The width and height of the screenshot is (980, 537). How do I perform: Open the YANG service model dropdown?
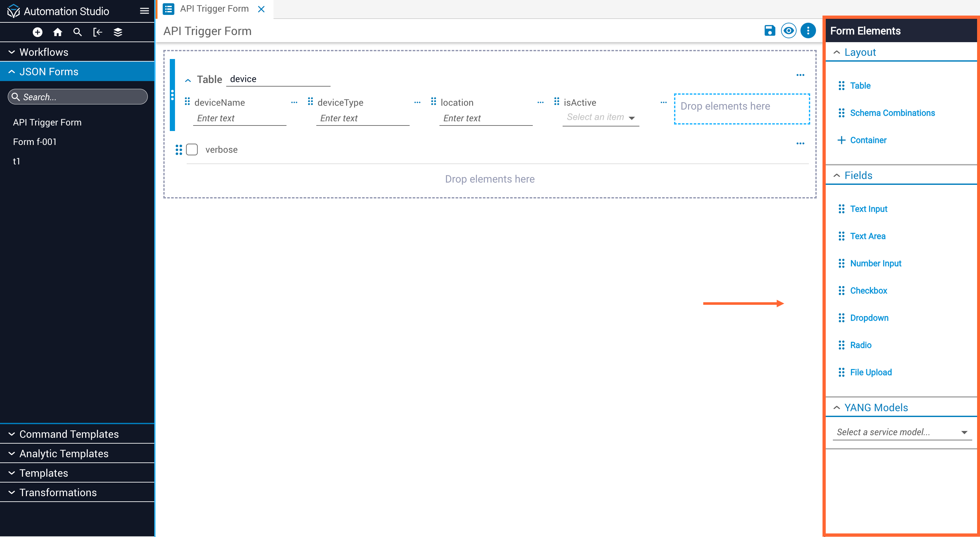coord(902,432)
